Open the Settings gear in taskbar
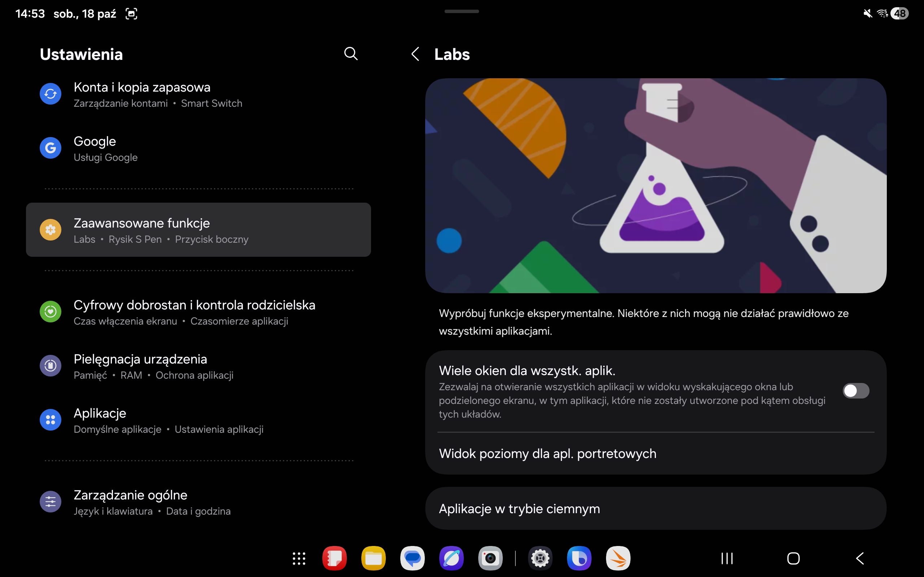 pos(540,558)
